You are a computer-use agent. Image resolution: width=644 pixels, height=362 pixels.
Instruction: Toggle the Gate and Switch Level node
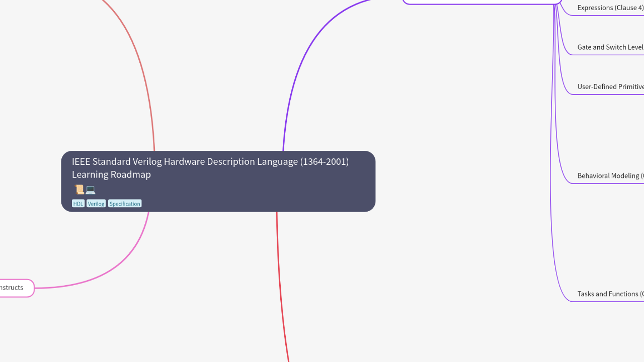610,47
